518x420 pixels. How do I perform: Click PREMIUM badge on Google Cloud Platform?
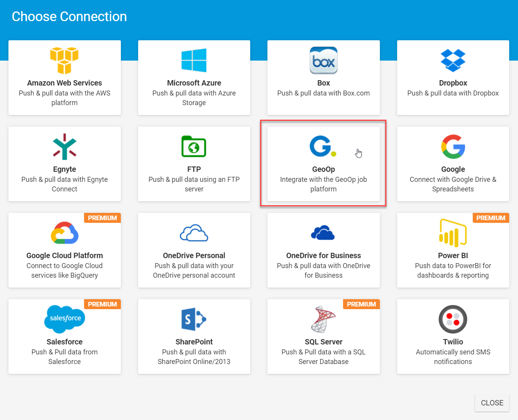click(102, 218)
